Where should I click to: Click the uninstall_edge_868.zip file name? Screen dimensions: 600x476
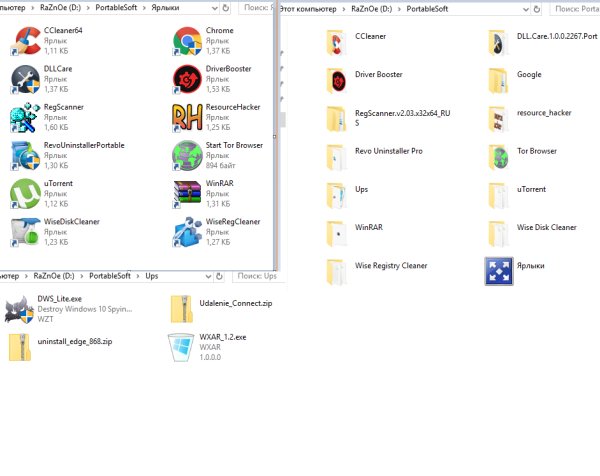75,341
